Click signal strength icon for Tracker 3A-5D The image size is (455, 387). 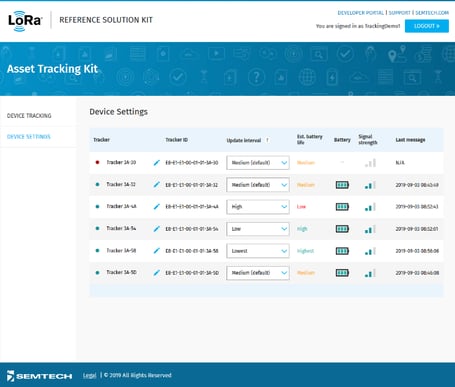click(370, 273)
